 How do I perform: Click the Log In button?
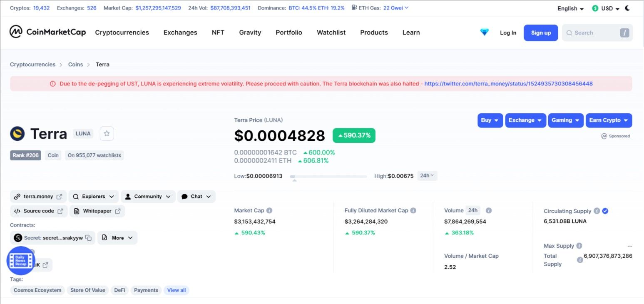[x=508, y=33]
